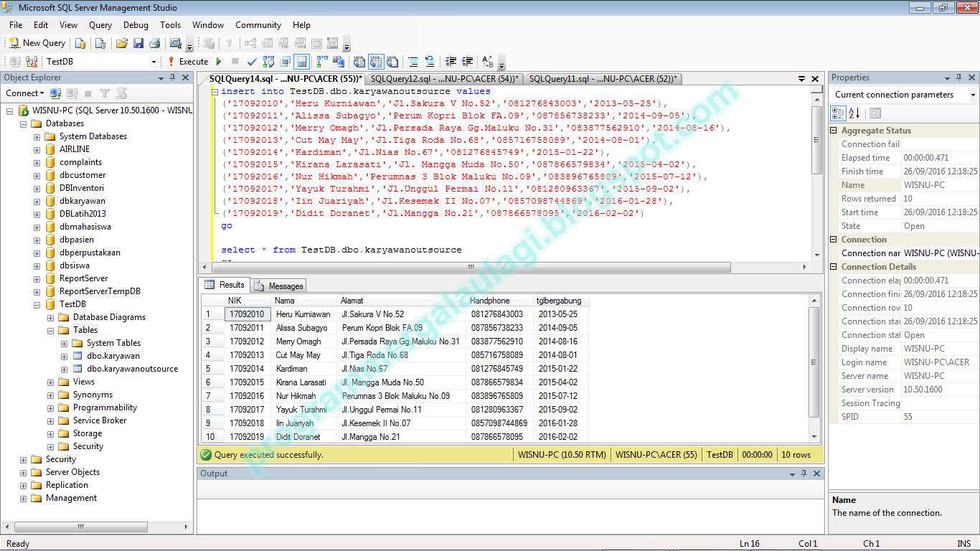Parse the query with the checkmark icon
The width and height of the screenshot is (980, 551).
click(x=252, y=62)
